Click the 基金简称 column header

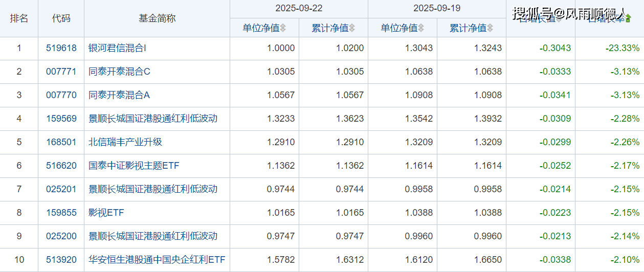coord(157,18)
